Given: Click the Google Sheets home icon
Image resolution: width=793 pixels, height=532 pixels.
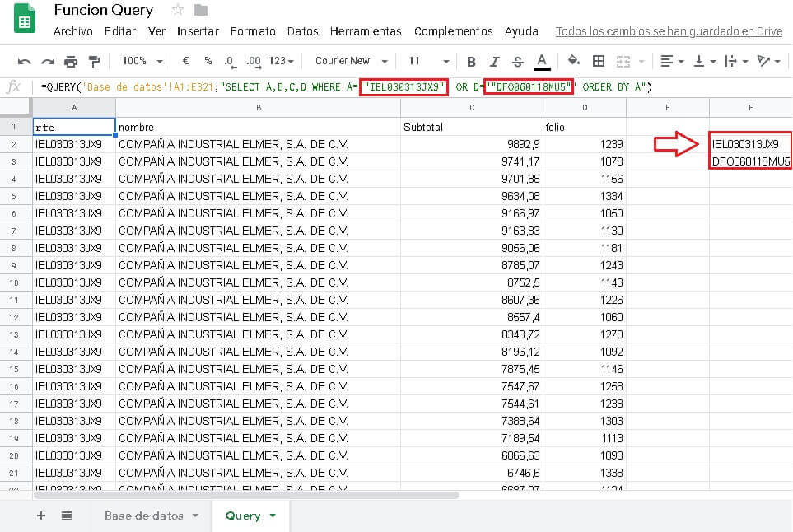Looking at the screenshot, I should (25, 18).
